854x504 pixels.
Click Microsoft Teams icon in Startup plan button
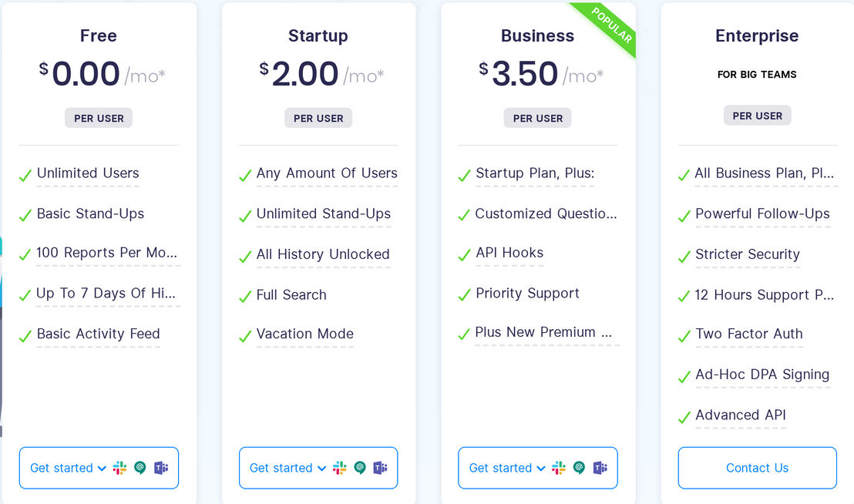click(381, 468)
